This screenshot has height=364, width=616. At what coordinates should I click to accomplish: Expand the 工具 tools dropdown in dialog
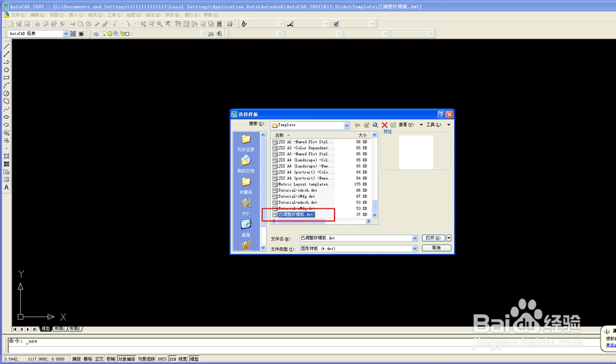448,125
